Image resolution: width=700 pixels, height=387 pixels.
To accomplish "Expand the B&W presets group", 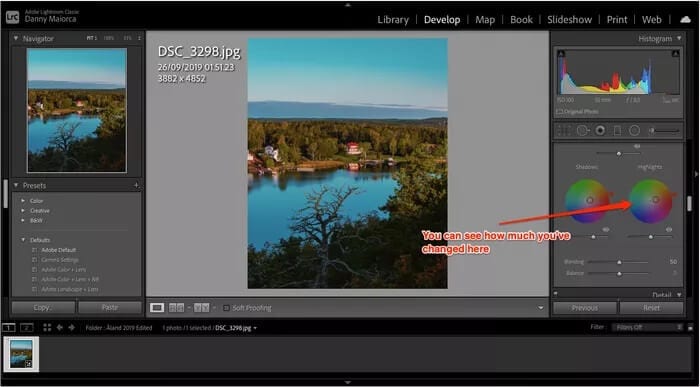I will tap(23, 221).
